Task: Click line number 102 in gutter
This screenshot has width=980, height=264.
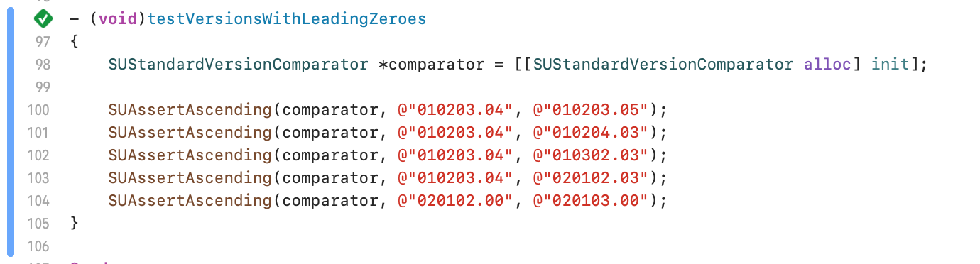Action: pyautogui.click(x=40, y=155)
